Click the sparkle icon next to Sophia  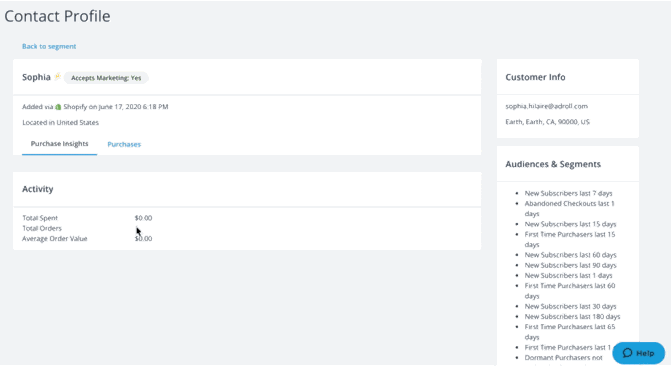click(x=57, y=77)
